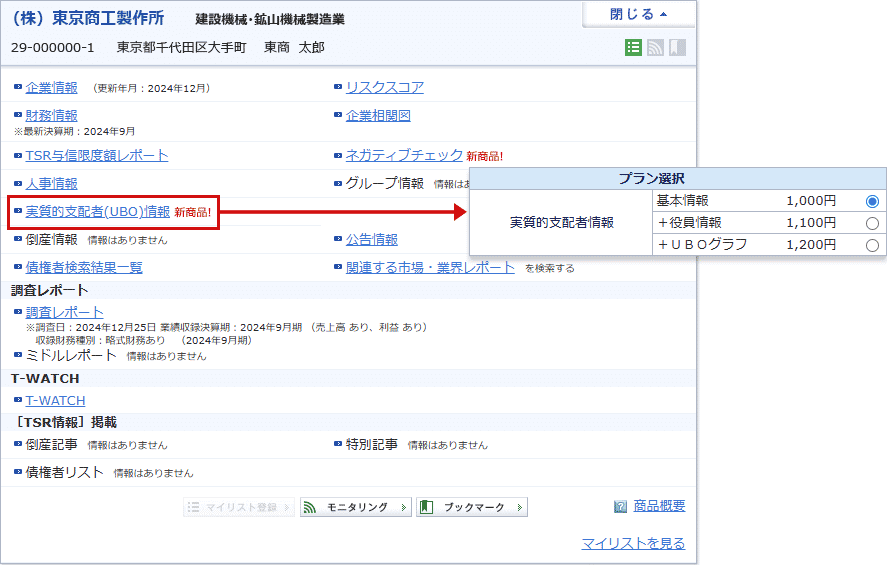
Task: Open マイリストを見る link
Action: tap(634, 544)
